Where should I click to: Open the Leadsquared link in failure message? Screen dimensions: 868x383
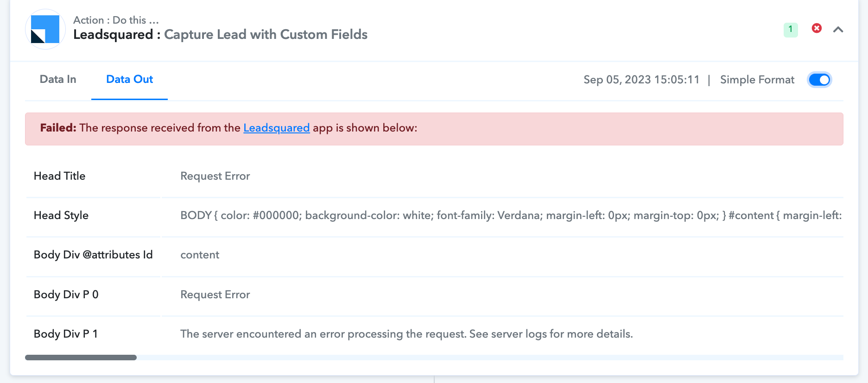tap(277, 128)
